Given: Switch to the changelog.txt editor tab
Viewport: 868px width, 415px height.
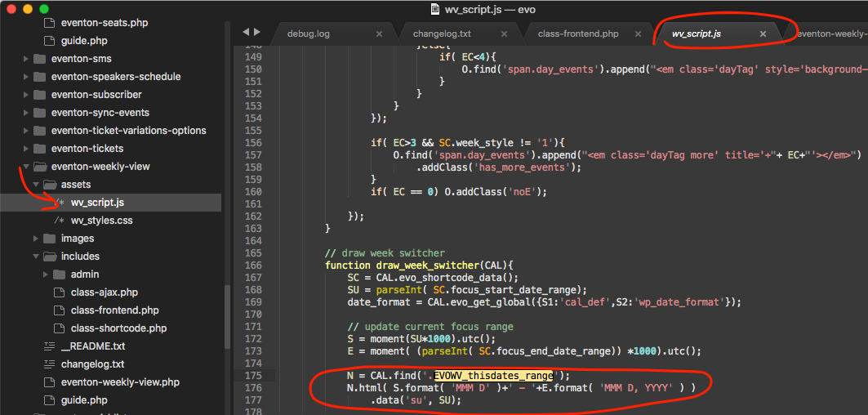Looking at the screenshot, I should click(x=442, y=34).
